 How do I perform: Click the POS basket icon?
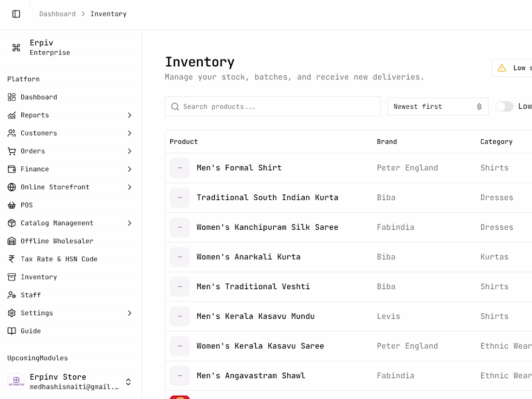tap(12, 205)
